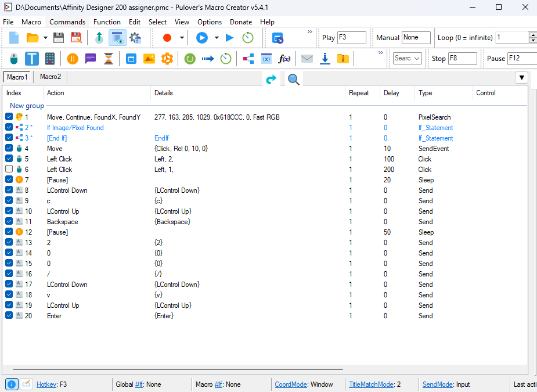Click the yellow Zip folder icon
This screenshot has width=537, height=392.
343,59
